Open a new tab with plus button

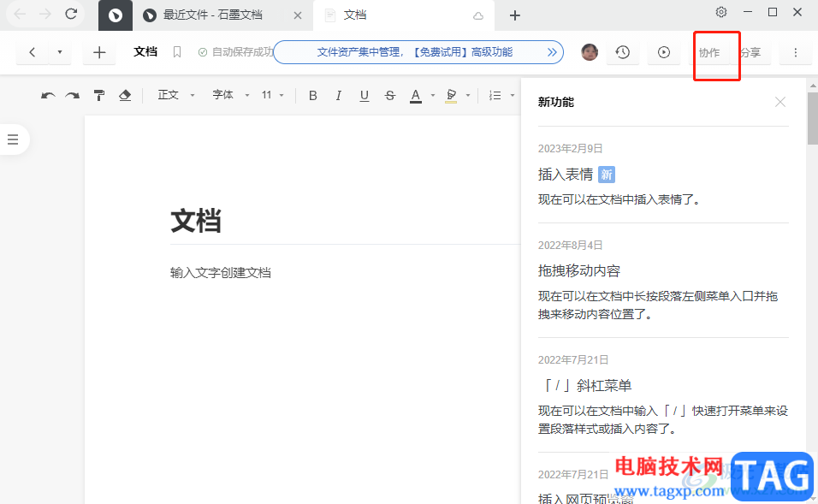pos(514,15)
